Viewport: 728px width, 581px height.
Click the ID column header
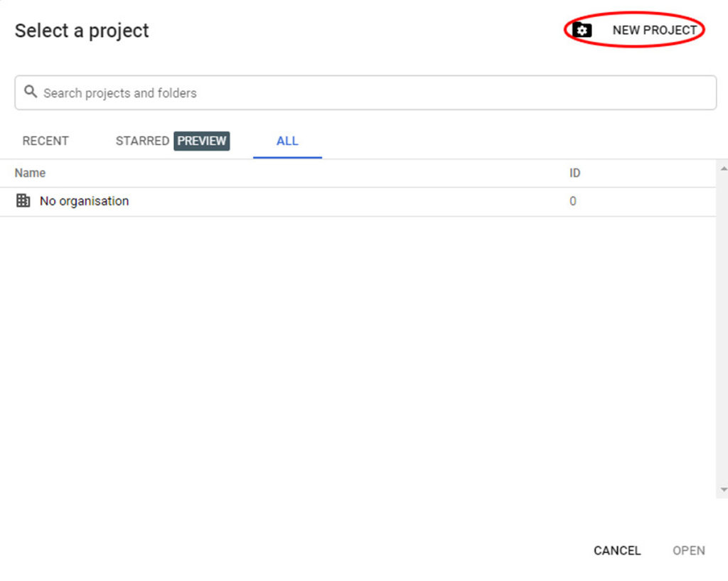point(574,173)
